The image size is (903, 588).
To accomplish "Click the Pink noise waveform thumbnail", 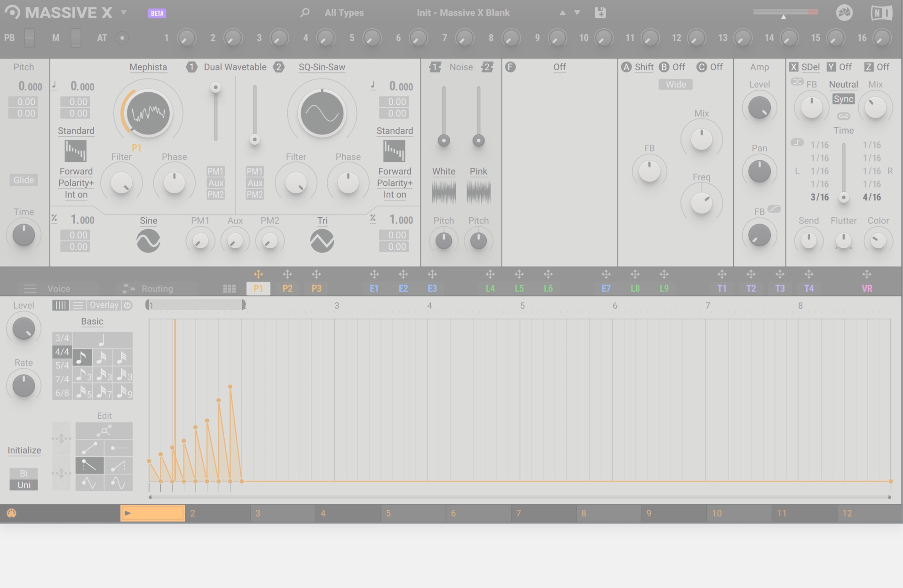I will 478,192.
